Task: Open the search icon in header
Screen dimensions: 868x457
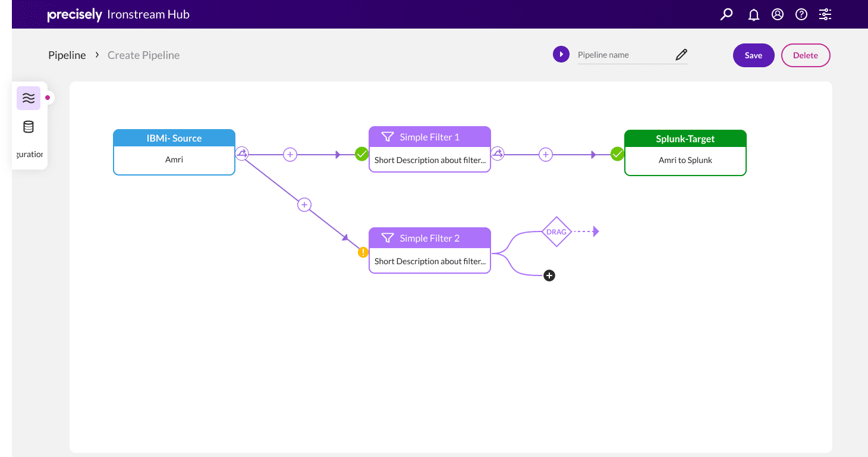Action: [727, 14]
